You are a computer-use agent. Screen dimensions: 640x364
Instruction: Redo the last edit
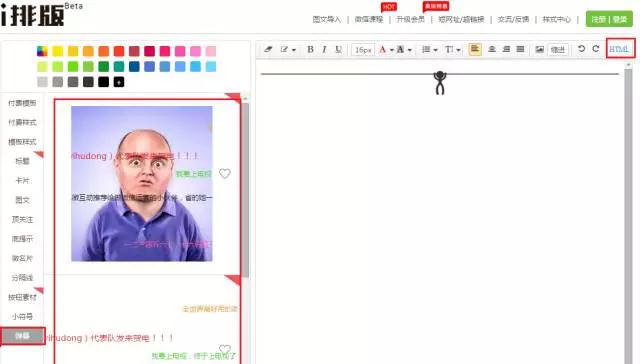click(x=596, y=49)
